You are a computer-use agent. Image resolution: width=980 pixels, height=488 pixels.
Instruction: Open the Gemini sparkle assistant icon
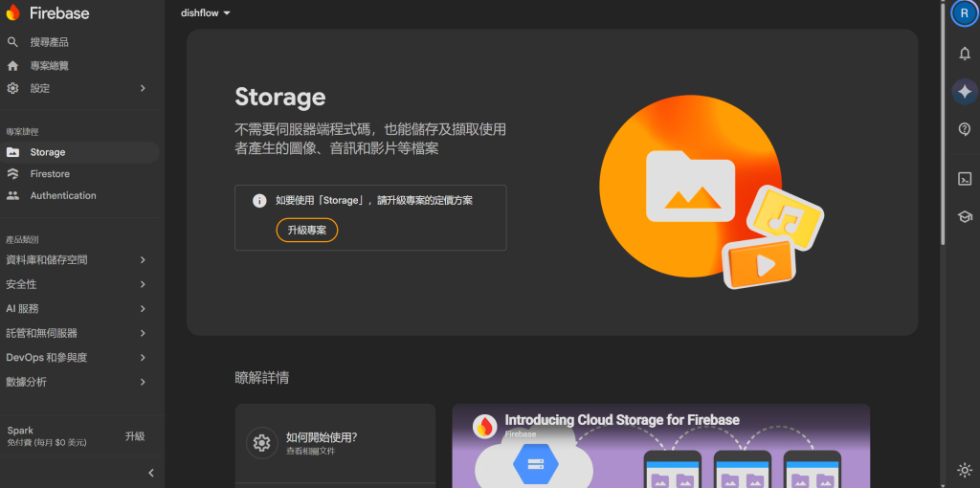(965, 92)
